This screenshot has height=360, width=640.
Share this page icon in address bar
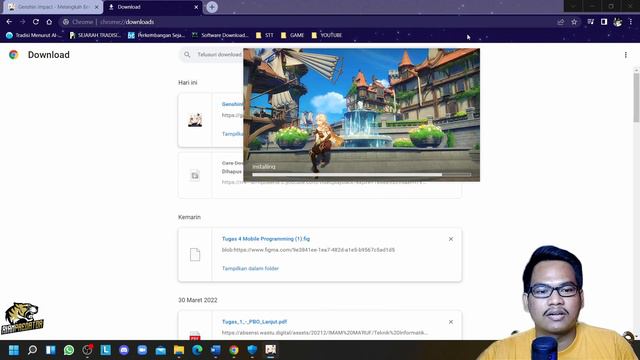tap(561, 22)
